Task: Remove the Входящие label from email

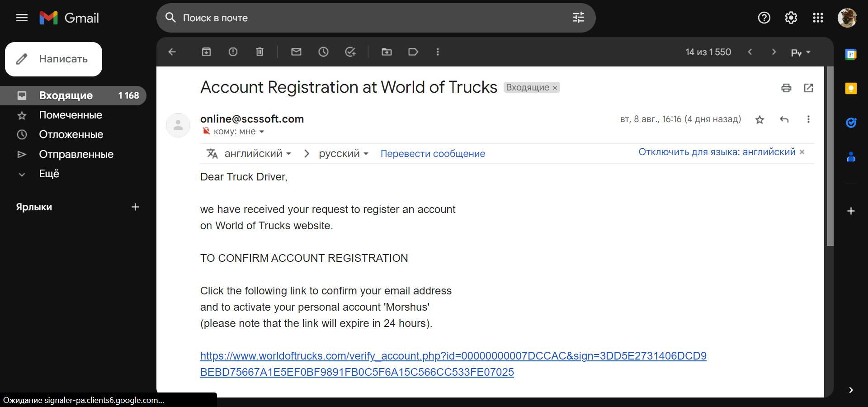Action: click(555, 88)
